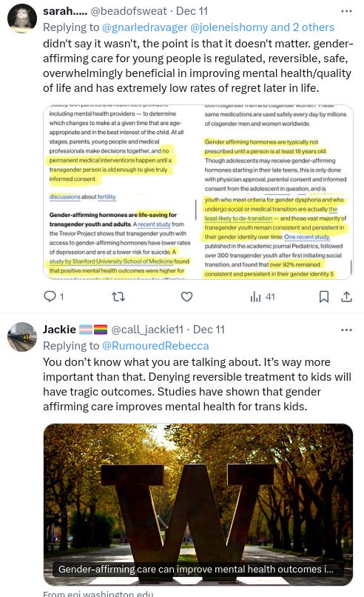Click the Jackie display name
Viewport: 364px width, 597px height.
pyautogui.click(x=59, y=330)
